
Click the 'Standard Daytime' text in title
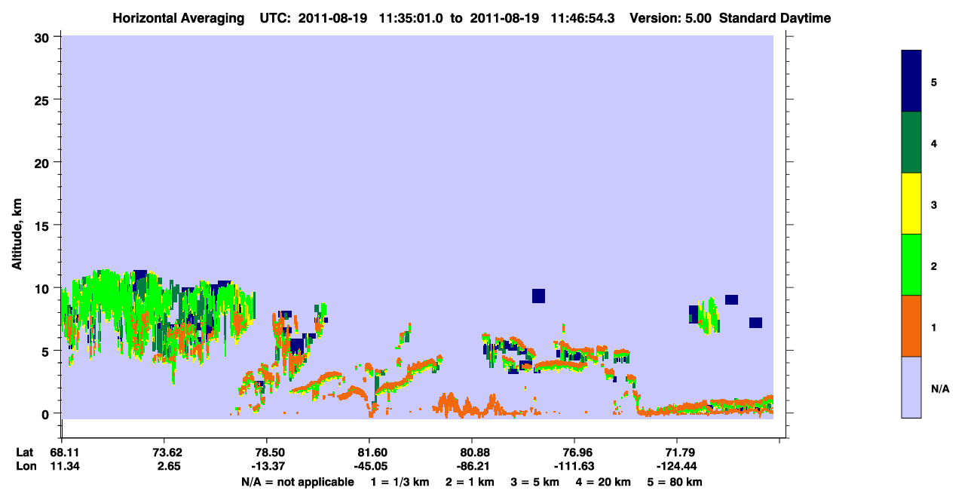[x=775, y=17]
